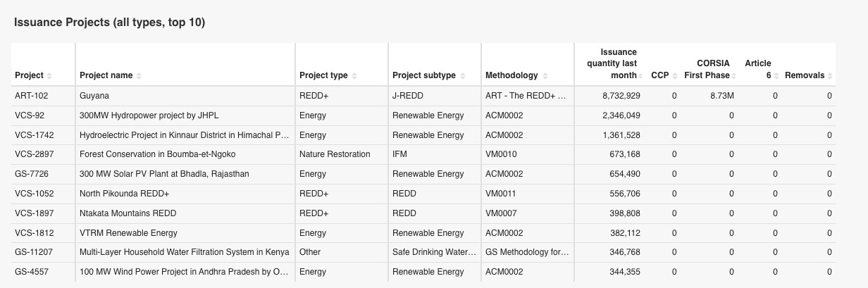
Task: Sort by Issuance quantity last month icon
Action: click(x=643, y=76)
